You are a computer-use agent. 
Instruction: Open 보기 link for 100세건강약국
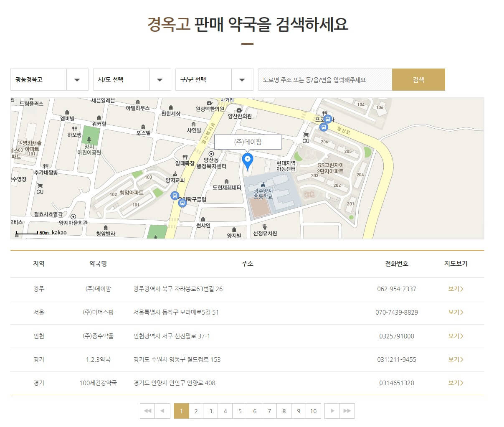pyautogui.click(x=455, y=383)
